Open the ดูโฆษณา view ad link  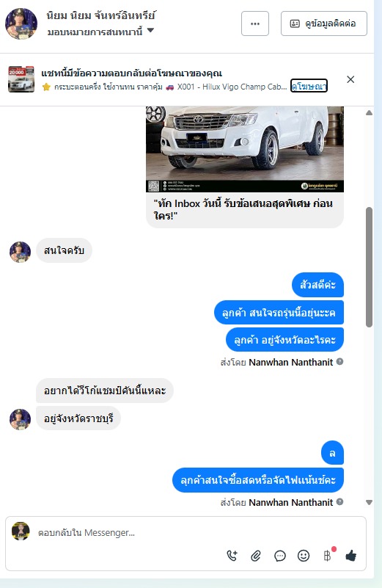(309, 86)
